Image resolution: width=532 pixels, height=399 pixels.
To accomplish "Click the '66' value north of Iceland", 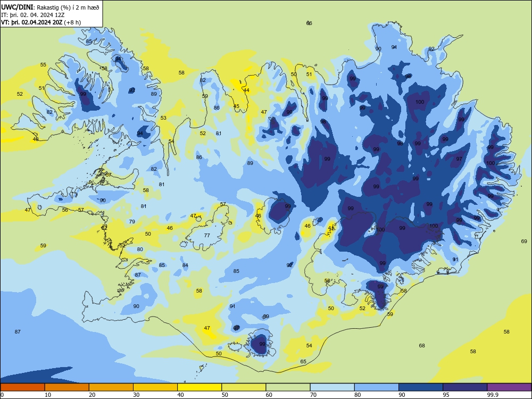I will 309,23.
